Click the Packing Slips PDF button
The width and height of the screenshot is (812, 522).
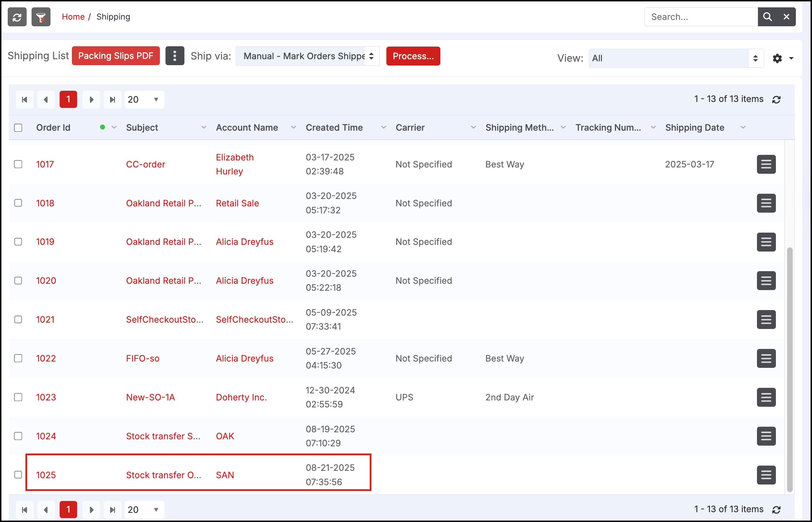point(116,56)
